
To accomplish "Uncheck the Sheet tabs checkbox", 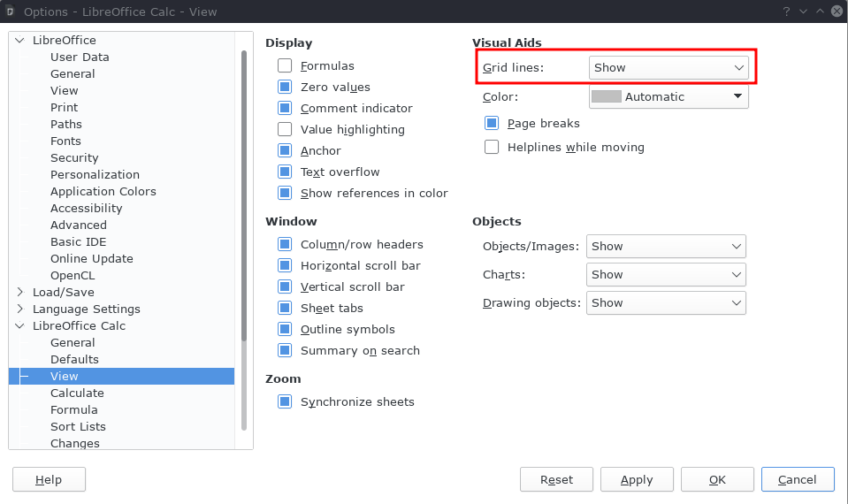I will (285, 308).
